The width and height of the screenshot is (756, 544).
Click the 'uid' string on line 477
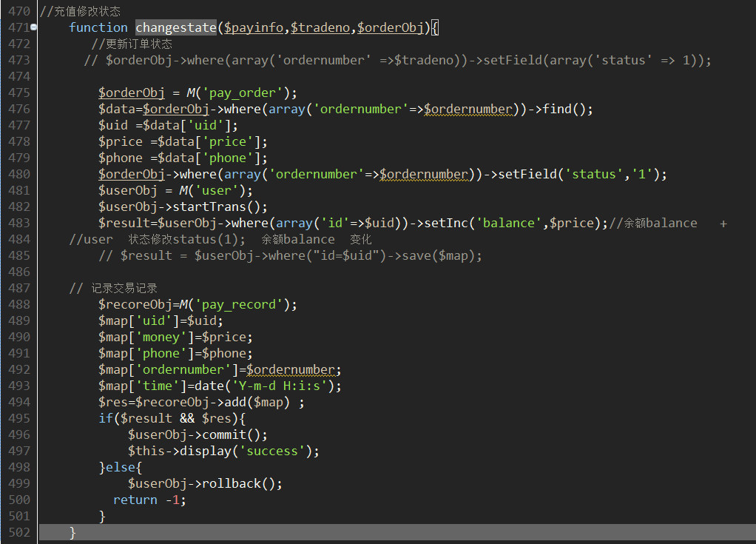point(206,125)
